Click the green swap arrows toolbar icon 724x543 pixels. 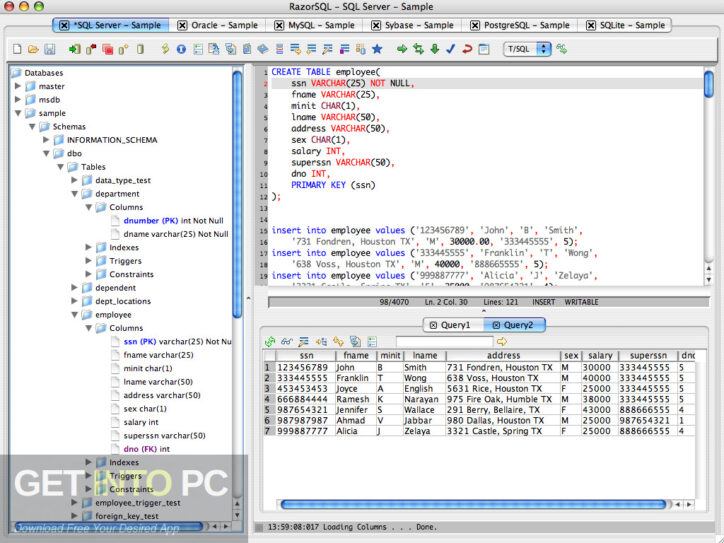[418, 49]
